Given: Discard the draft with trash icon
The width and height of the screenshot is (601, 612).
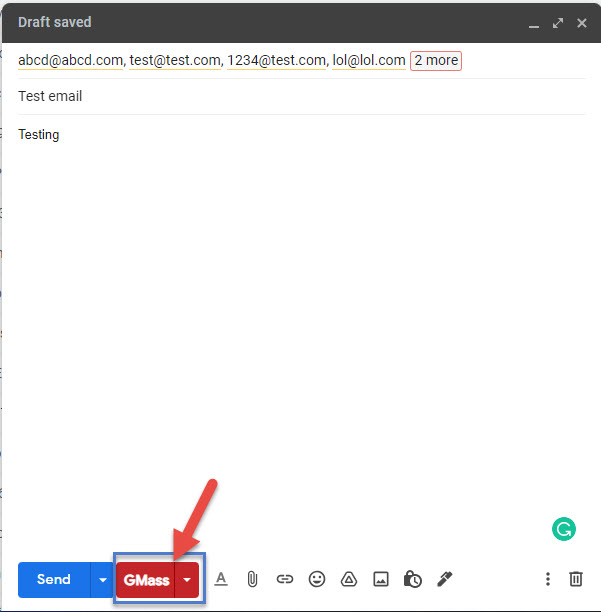Looking at the screenshot, I should click(576, 579).
